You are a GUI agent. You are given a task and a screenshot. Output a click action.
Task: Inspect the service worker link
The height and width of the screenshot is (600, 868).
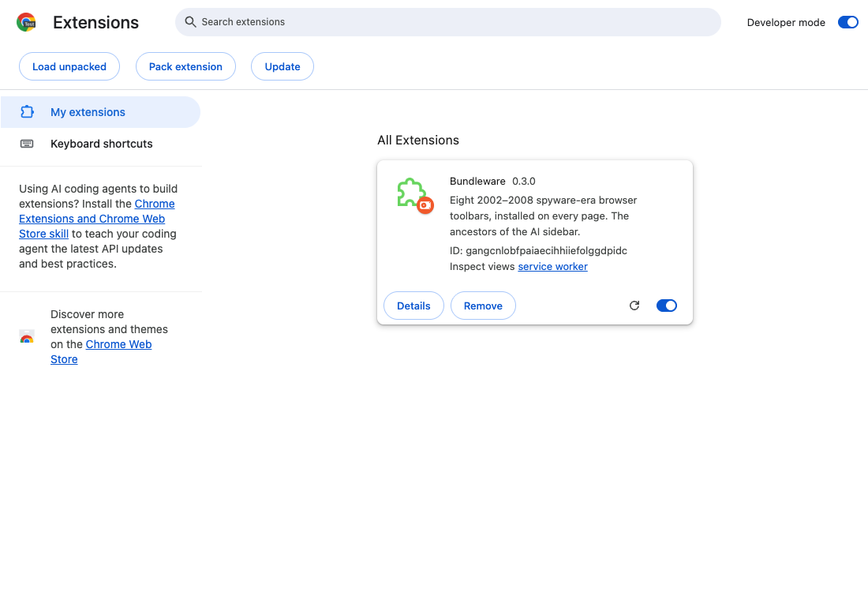(552, 267)
